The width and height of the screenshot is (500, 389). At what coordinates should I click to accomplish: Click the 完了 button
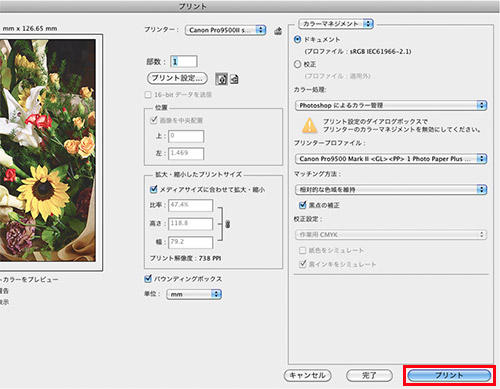tap(369, 376)
